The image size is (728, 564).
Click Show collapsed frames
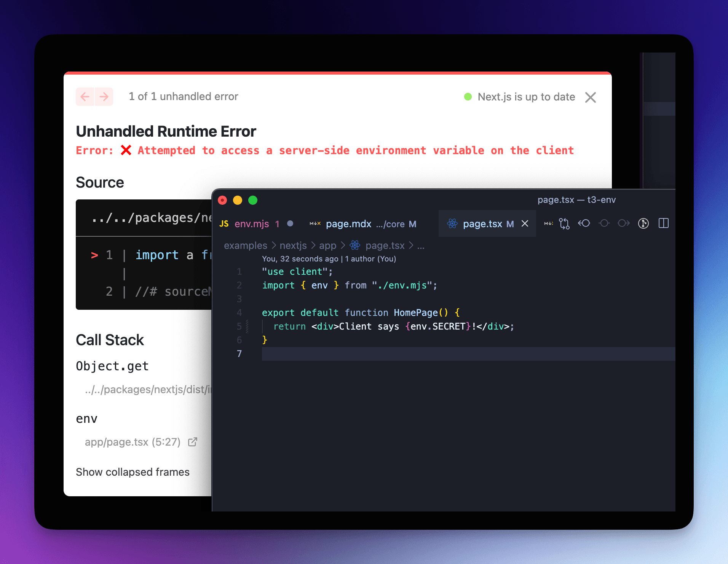click(133, 472)
